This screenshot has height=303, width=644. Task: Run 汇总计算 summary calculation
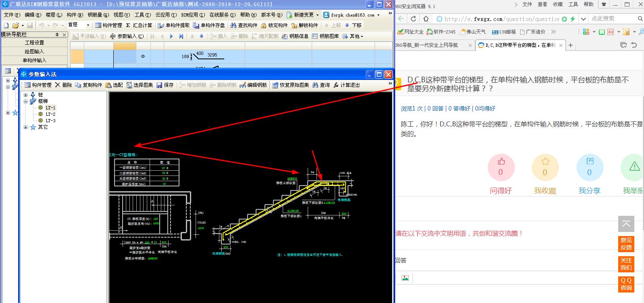139,25
